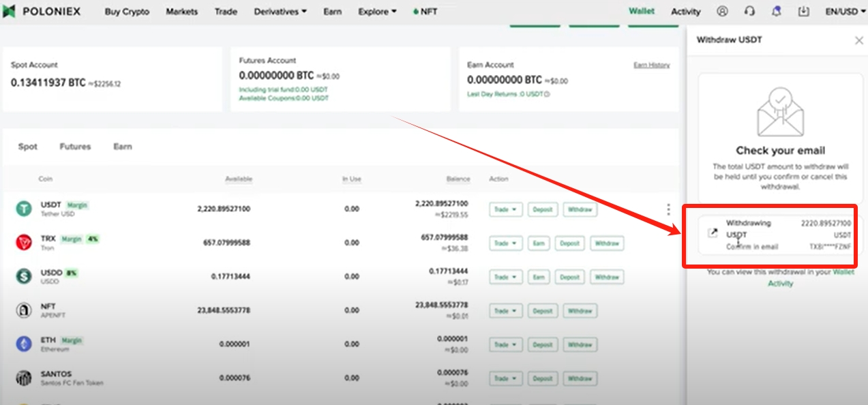Screen dimensions: 868x405
Task: Click the Deposit button for USDT
Action: [x=543, y=209]
